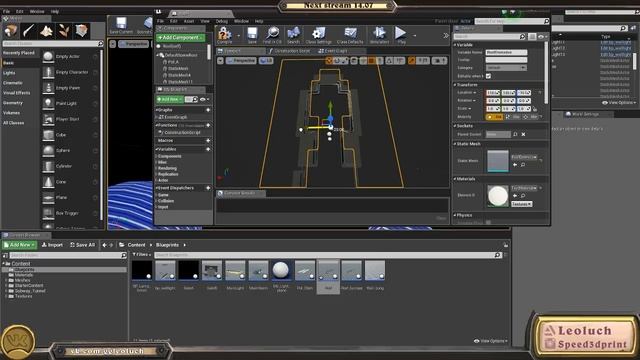Open Static Mesh asset dropdown
Viewport: 640px width, 360px height.
coord(524,157)
